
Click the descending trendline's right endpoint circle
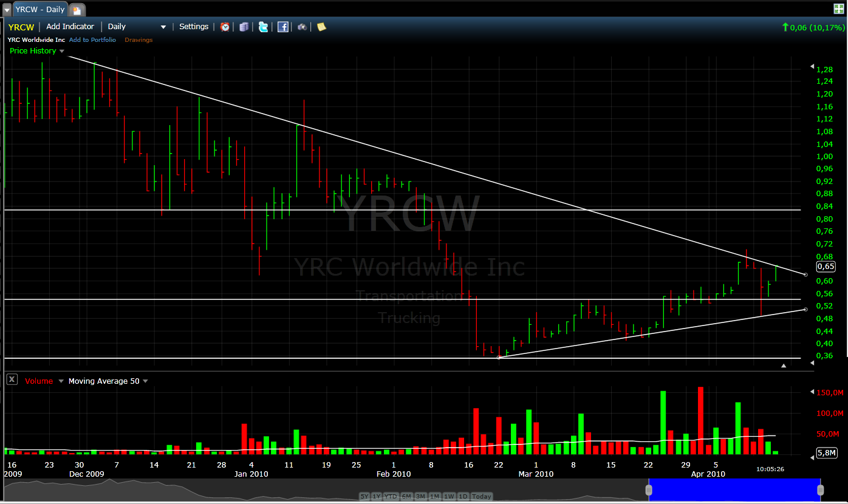(x=805, y=275)
